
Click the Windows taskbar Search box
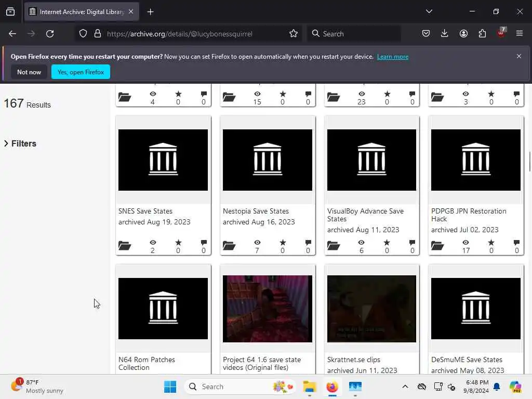point(239,387)
